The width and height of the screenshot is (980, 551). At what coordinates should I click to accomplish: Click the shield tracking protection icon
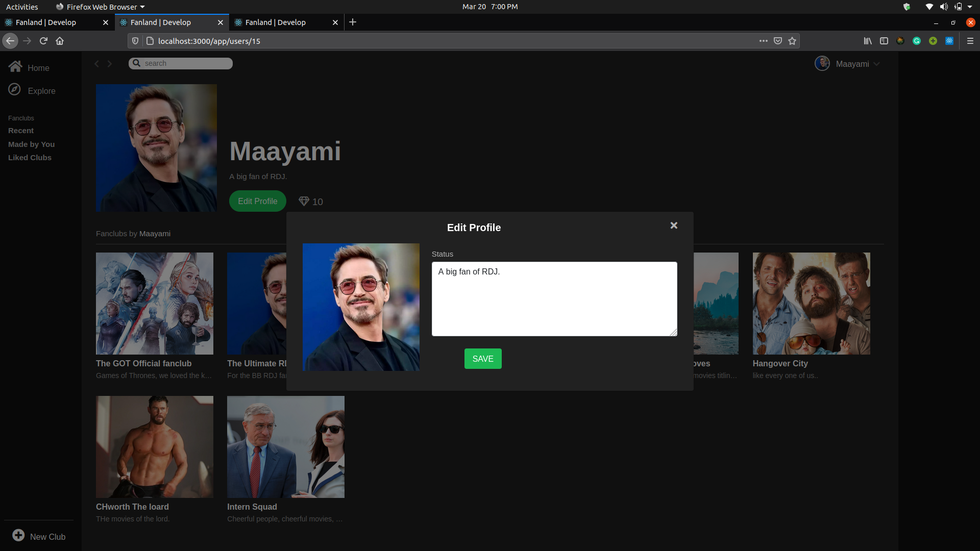pos(135,41)
